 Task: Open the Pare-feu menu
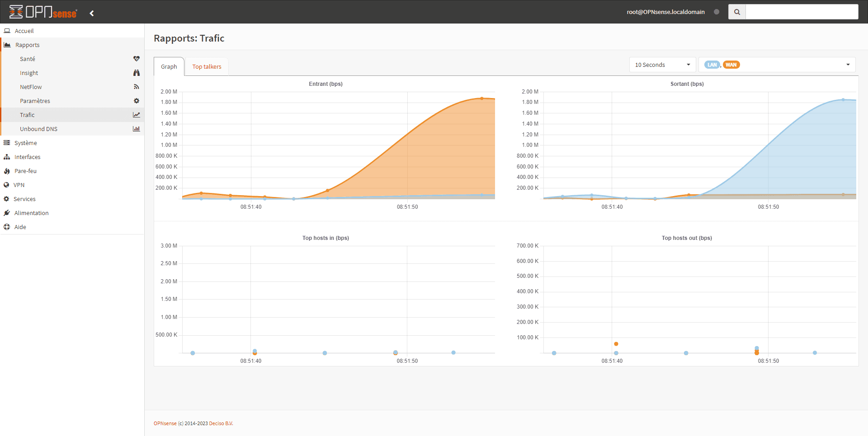(x=25, y=171)
